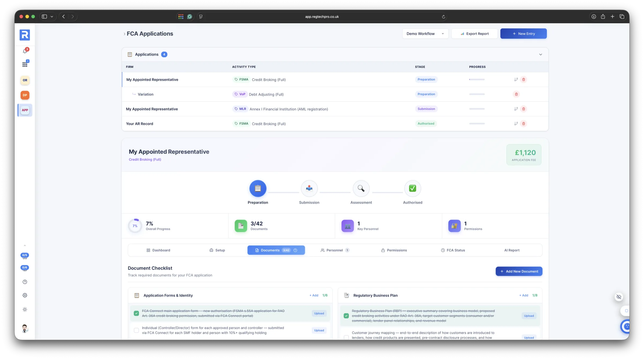This screenshot has height=359, width=644.
Task: Click progress bar of first FSMA row
Action: 477,79
